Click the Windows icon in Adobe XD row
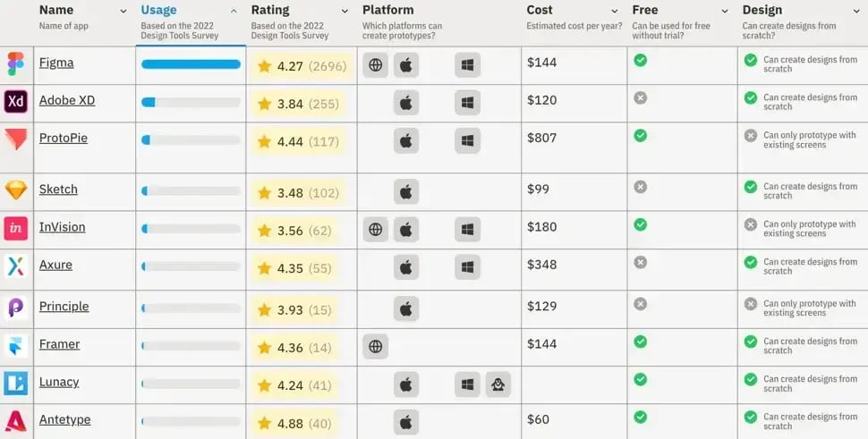This screenshot has height=439, width=868. point(468,103)
